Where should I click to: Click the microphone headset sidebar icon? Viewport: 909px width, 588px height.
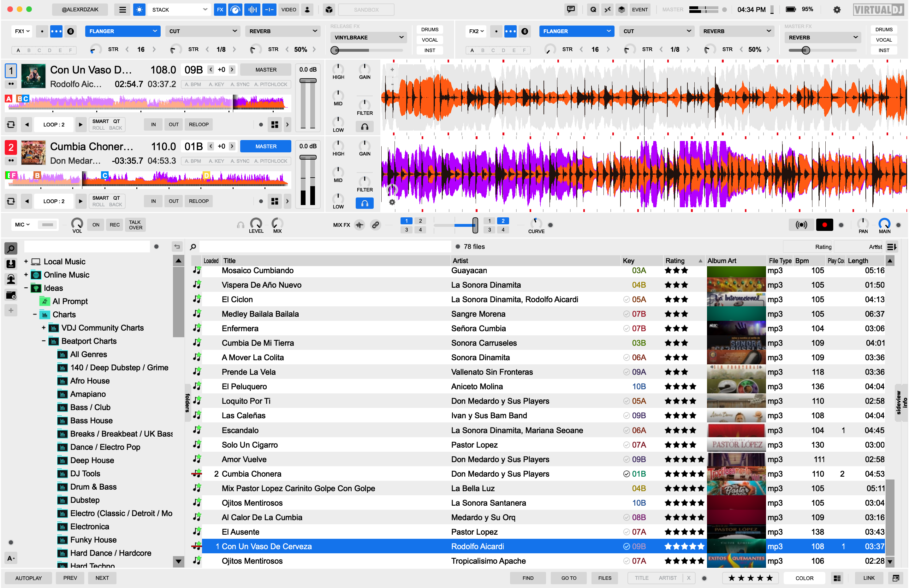point(11,279)
